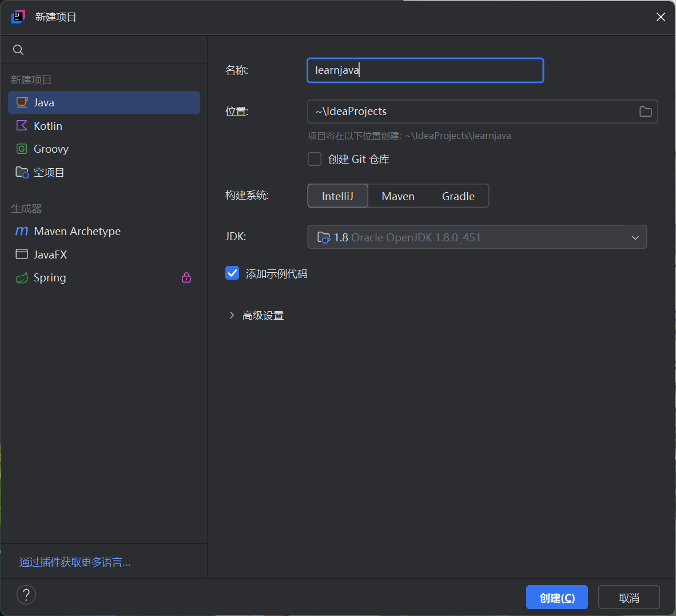Viewport: 676px width, 616px height.
Task: Click the 创建(C) create button
Action: pos(556,598)
